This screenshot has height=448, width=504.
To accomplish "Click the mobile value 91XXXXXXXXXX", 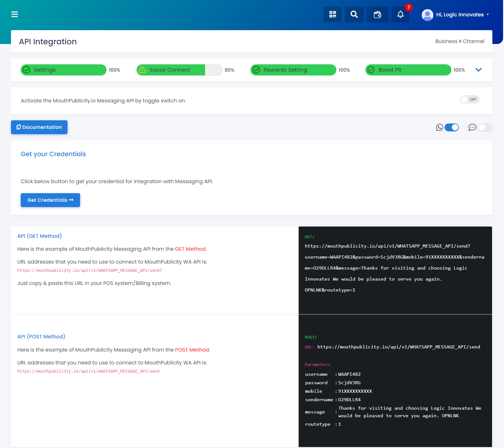I will point(355,391).
